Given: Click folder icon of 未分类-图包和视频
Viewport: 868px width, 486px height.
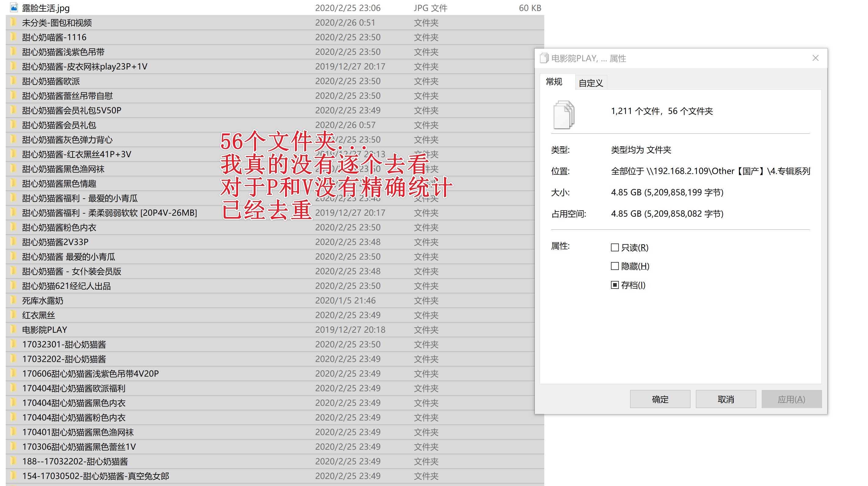Looking at the screenshot, I should coord(14,22).
